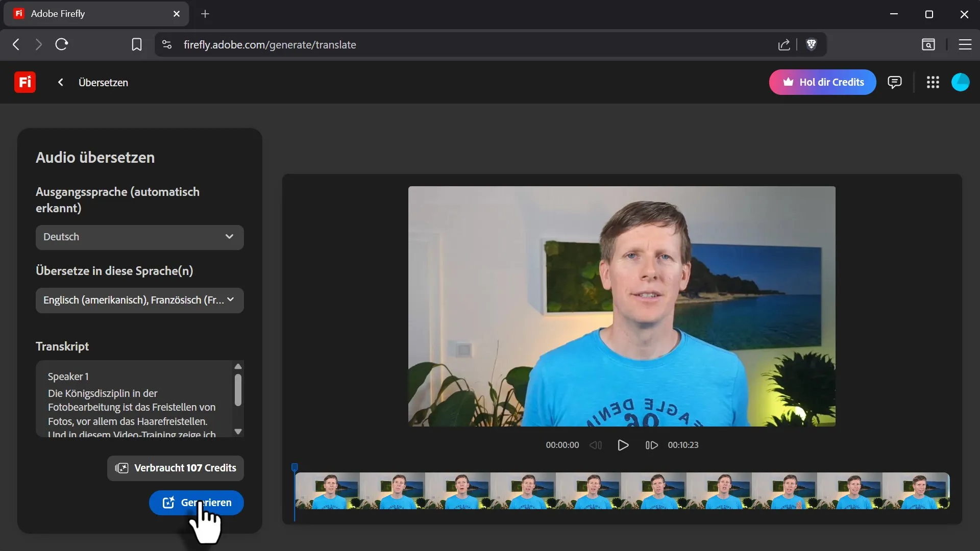Image resolution: width=980 pixels, height=551 pixels.
Task: Open the feedback chat icon
Action: click(894, 82)
